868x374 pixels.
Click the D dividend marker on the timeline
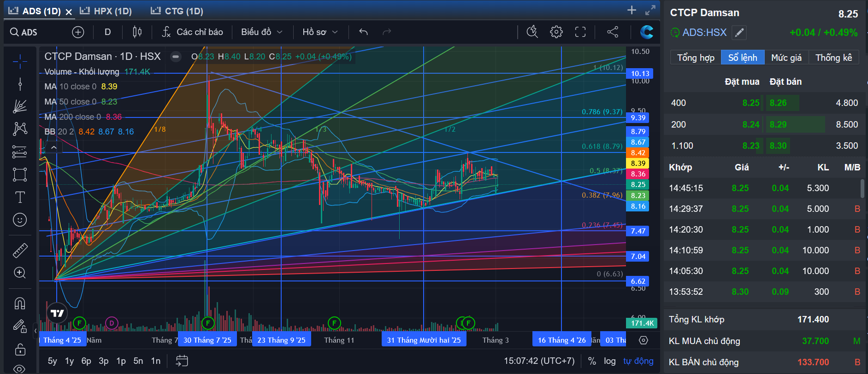[112, 323]
